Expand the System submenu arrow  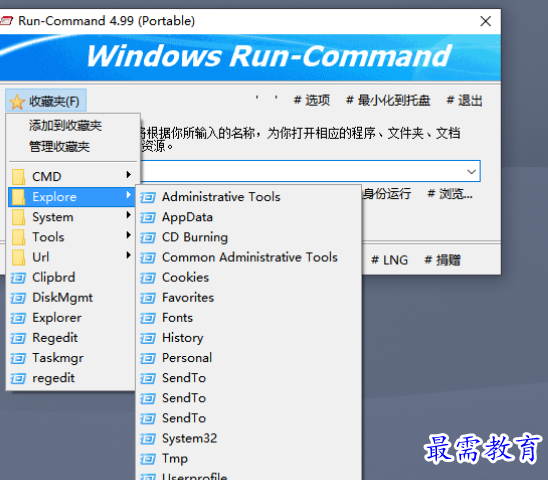129,215
